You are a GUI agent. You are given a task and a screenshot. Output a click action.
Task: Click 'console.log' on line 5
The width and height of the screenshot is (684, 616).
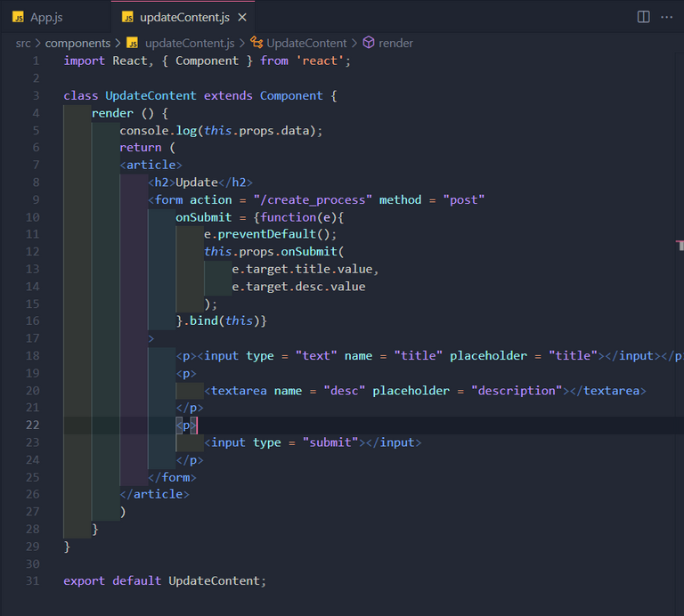159,131
